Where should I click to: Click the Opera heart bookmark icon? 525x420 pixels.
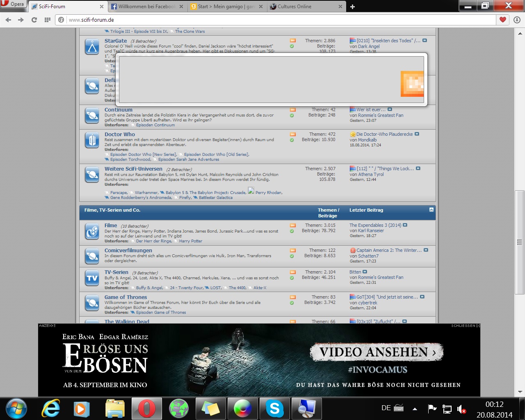503,20
